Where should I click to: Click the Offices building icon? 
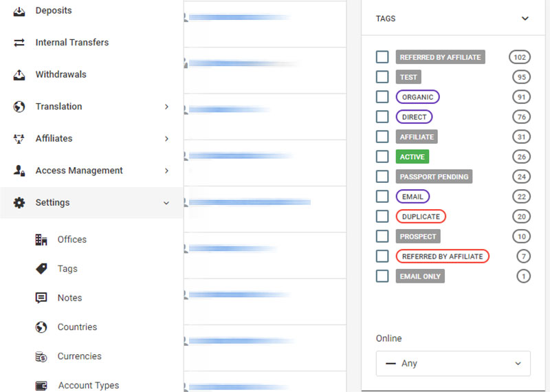[41, 239]
